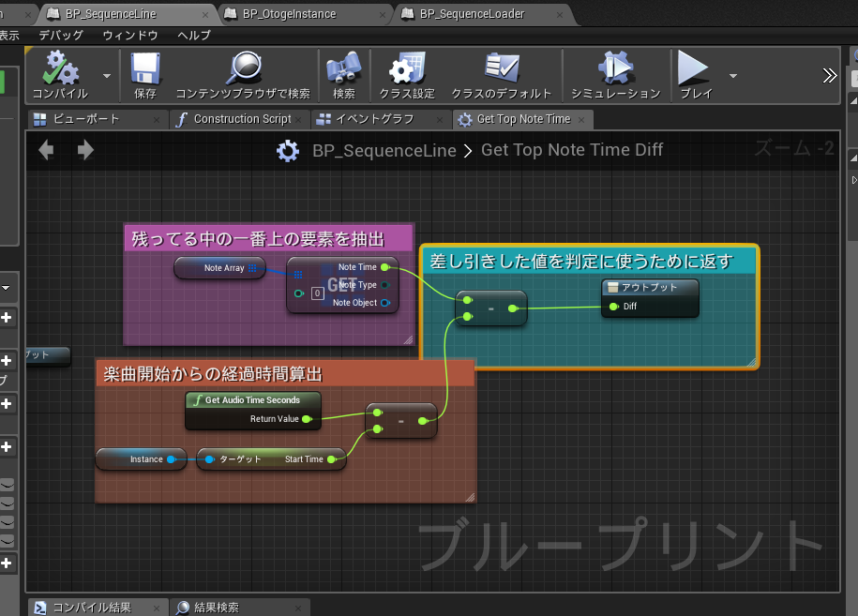This screenshot has width=858, height=616.
Task: Select the アウトプット return node
Action: coord(650,297)
